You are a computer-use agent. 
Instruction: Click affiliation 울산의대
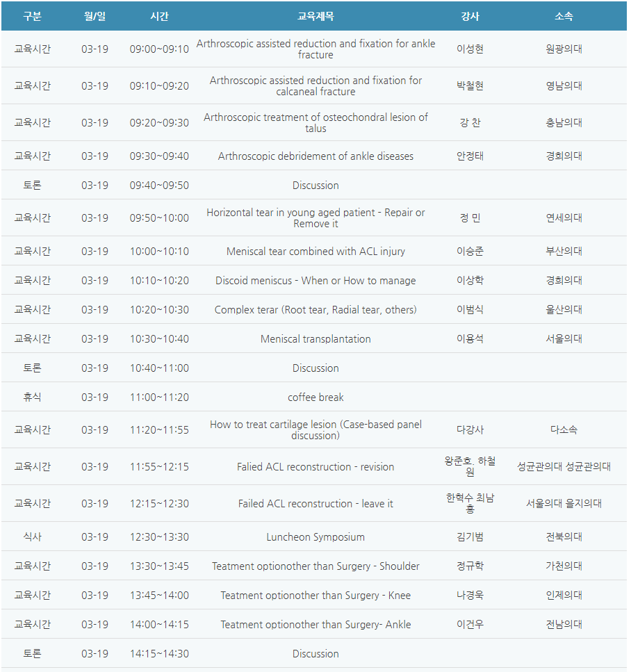[x=564, y=309]
